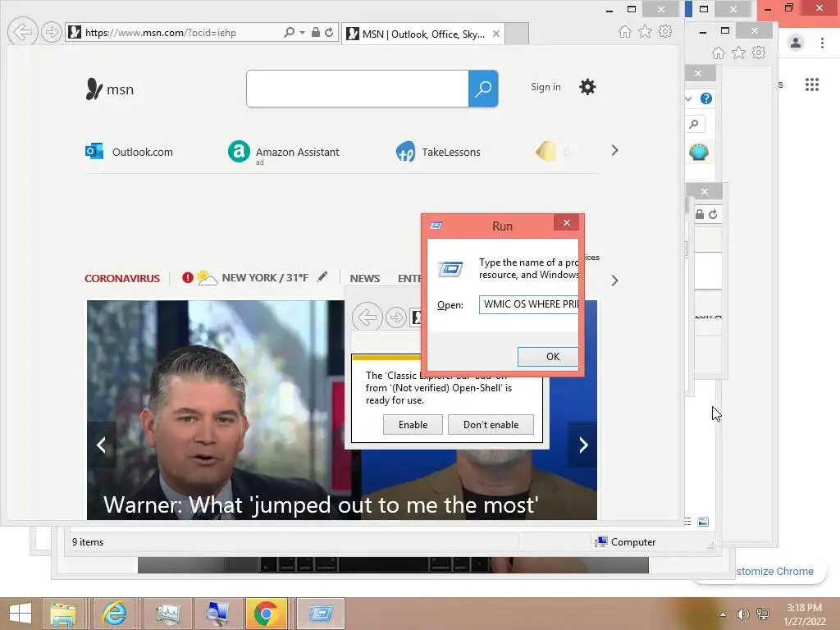The width and height of the screenshot is (840, 630).
Task: Click the favorites star in the background IE window
Action: point(739,52)
